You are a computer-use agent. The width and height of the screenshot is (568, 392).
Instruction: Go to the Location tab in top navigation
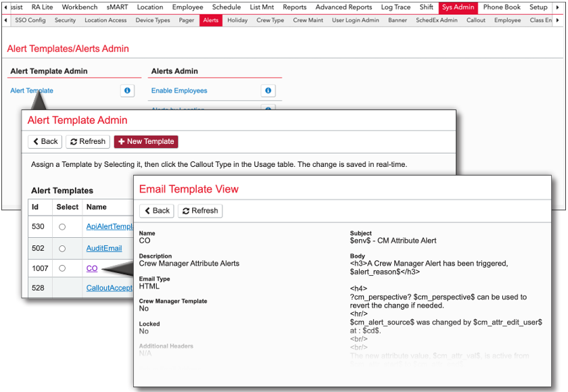point(150,7)
